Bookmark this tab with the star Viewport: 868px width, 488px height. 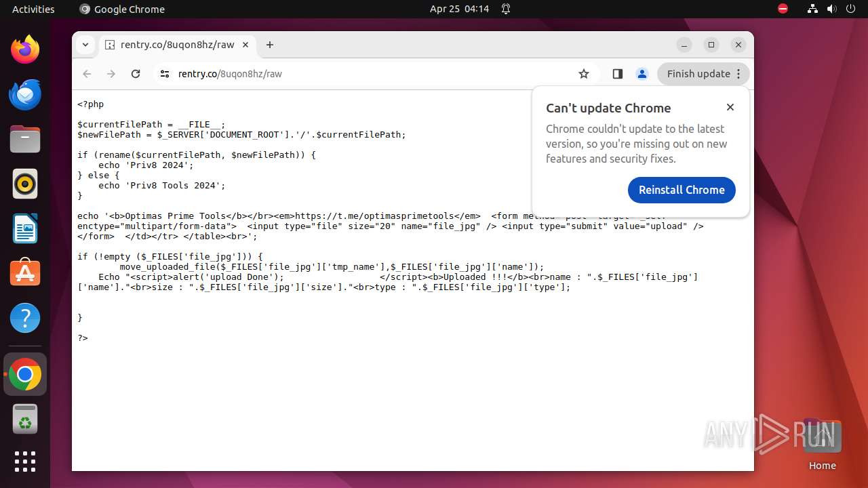click(584, 74)
